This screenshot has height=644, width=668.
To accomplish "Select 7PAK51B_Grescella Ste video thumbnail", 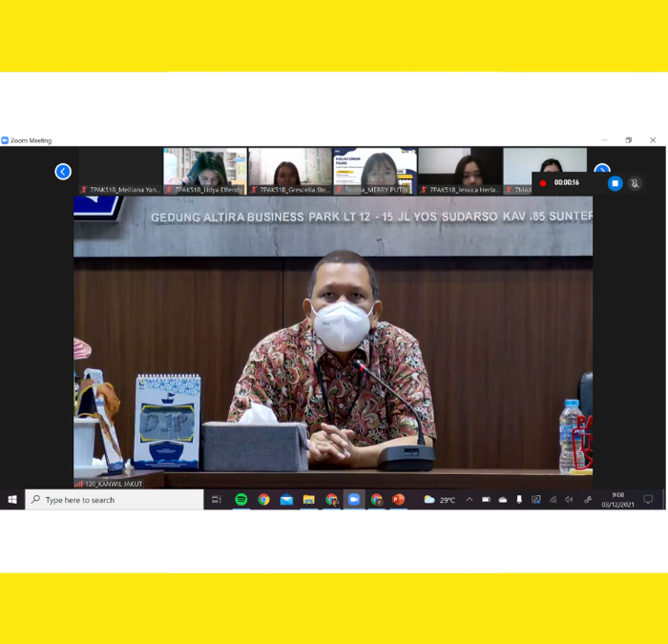I will 290,171.
